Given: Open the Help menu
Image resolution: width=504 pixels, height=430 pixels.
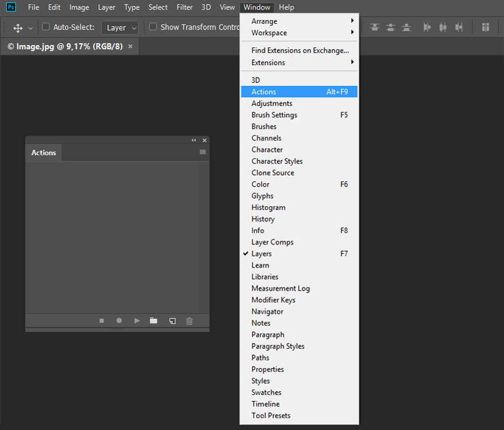Looking at the screenshot, I should coord(286,7).
